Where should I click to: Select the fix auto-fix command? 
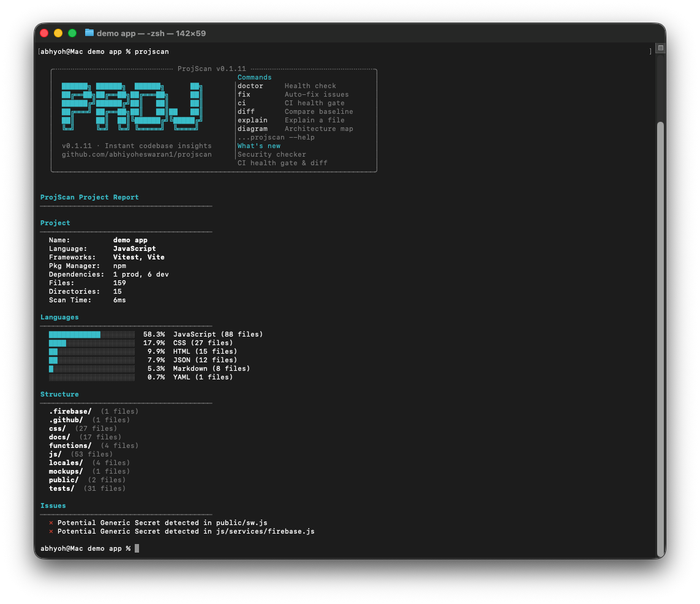tap(243, 94)
